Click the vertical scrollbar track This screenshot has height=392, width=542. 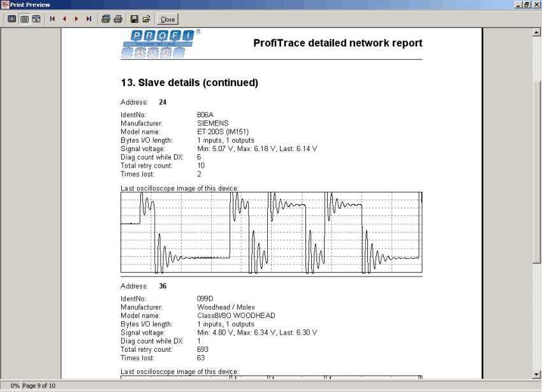(x=536, y=223)
